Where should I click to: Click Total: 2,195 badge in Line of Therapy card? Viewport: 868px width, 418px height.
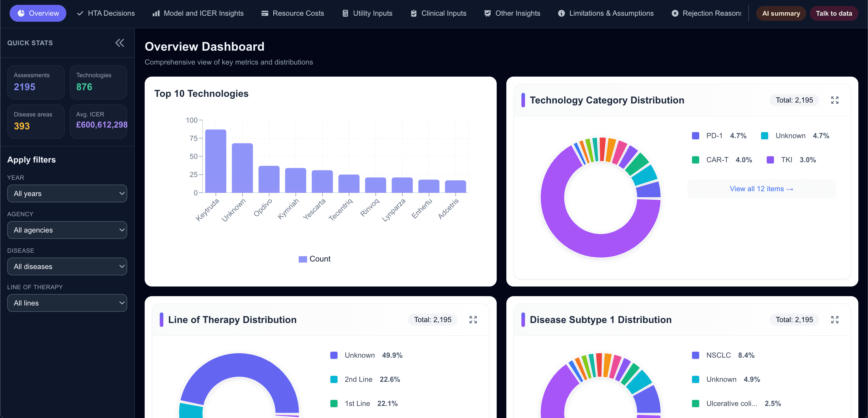(x=433, y=320)
